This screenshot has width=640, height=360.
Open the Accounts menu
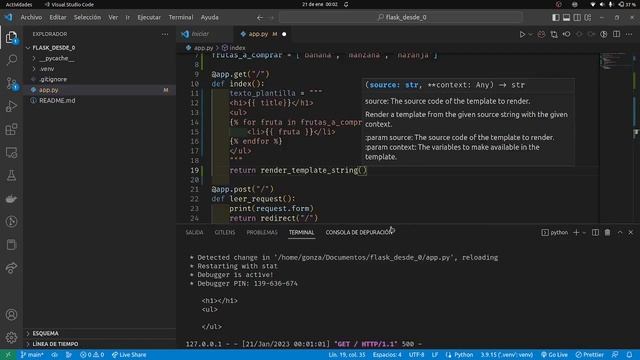[x=11, y=315]
